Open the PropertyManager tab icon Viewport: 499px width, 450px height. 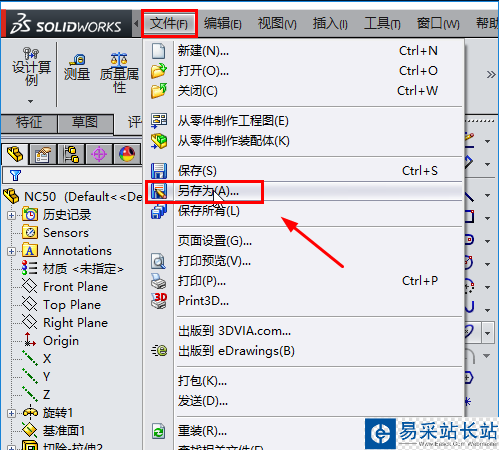pyautogui.click(x=43, y=154)
